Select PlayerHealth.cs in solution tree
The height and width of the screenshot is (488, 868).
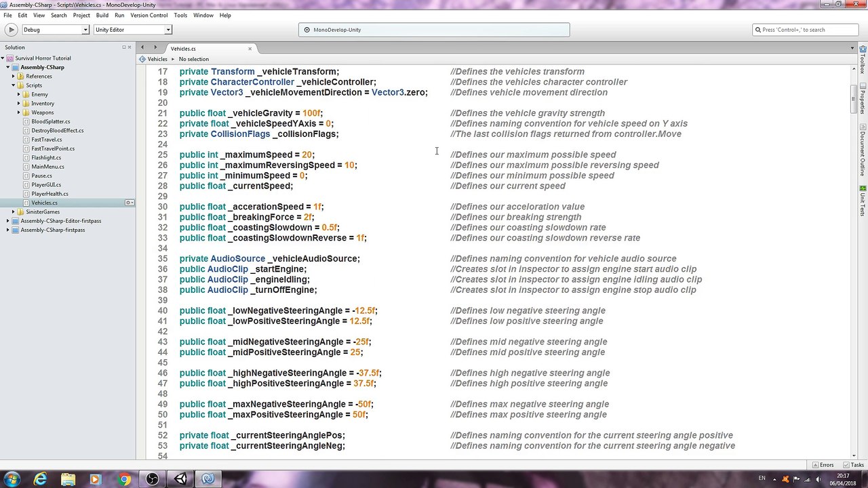[50, 194]
